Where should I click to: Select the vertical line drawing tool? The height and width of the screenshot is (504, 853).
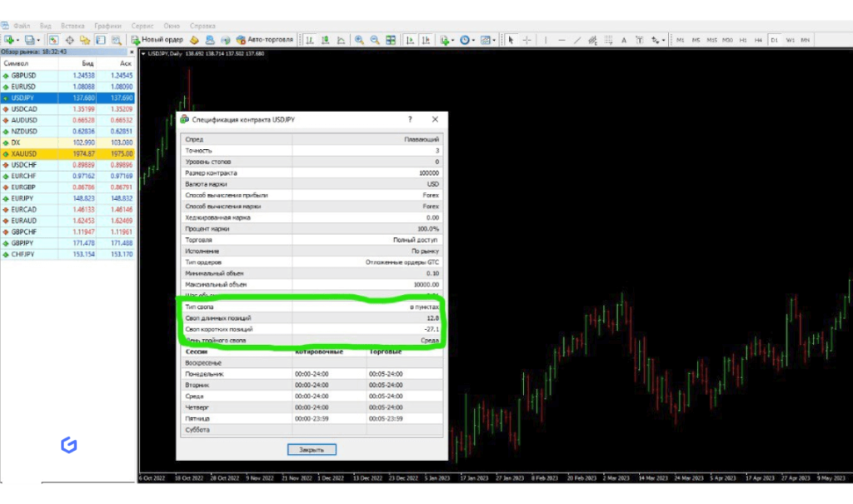click(546, 40)
